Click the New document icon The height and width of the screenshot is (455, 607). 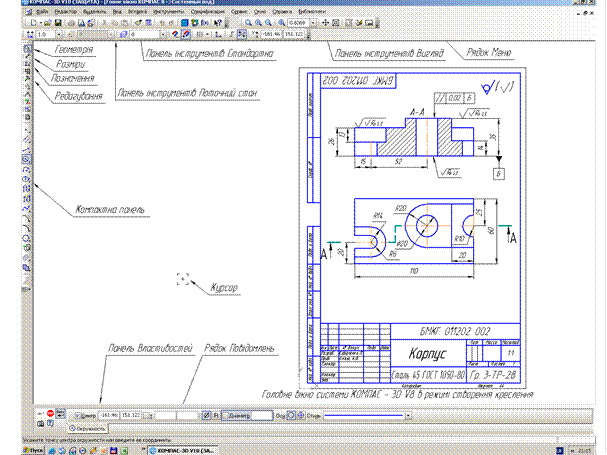[34, 23]
